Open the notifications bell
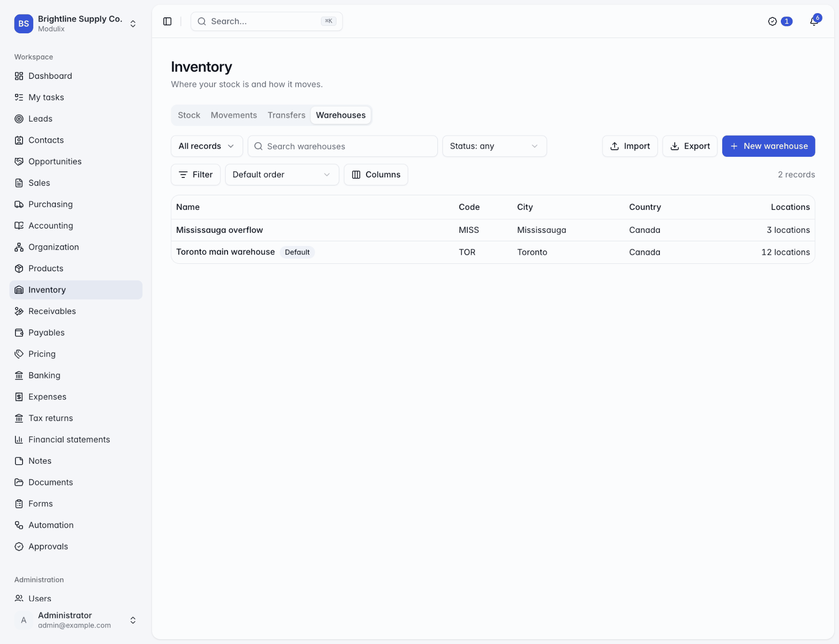This screenshot has width=839, height=644. 814,21
